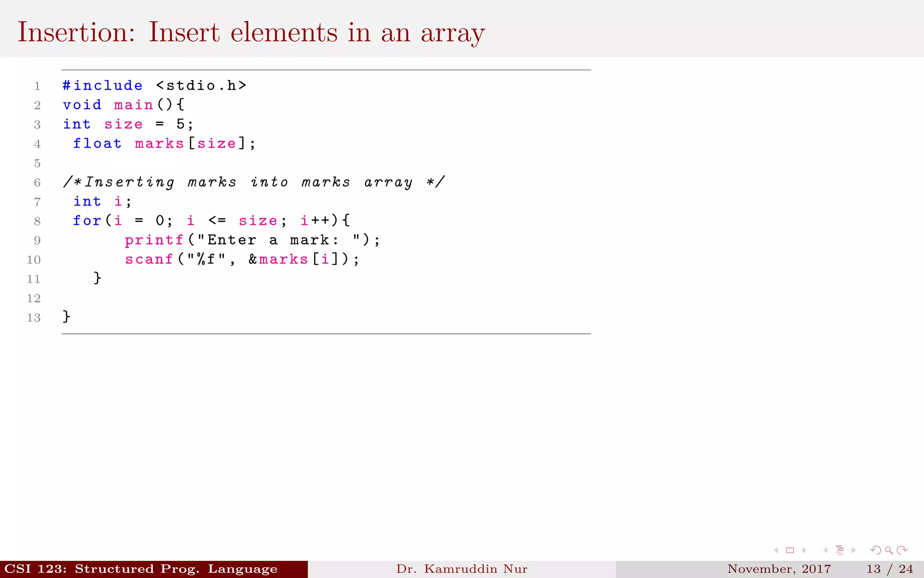Jump to previous section arrow
The height and width of the screenshot is (578, 924).
(x=825, y=550)
